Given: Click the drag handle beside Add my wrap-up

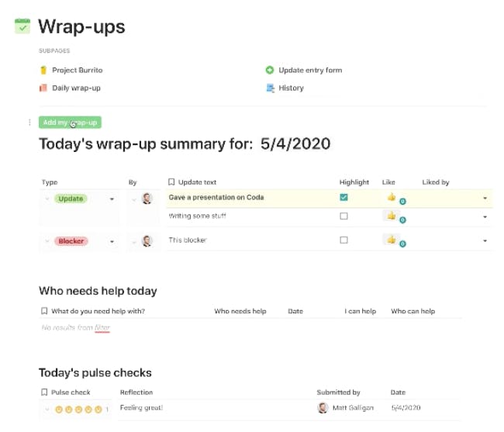Looking at the screenshot, I should pos(29,123).
